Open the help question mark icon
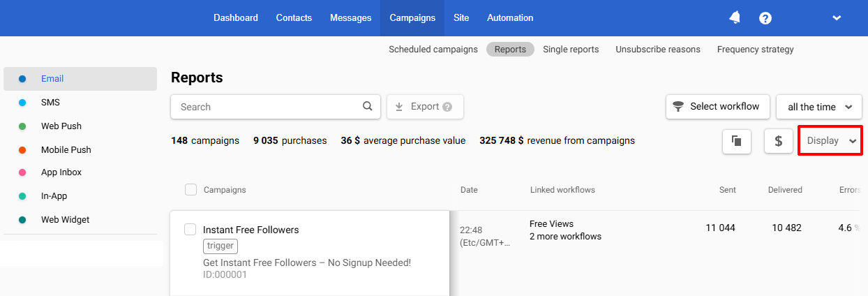868x296 pixels. coord(765,18)
